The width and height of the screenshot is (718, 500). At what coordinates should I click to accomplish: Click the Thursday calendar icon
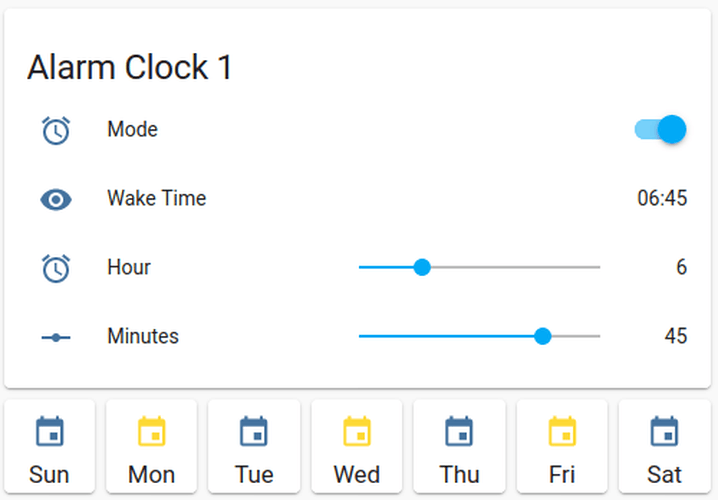tap(459, 432)
